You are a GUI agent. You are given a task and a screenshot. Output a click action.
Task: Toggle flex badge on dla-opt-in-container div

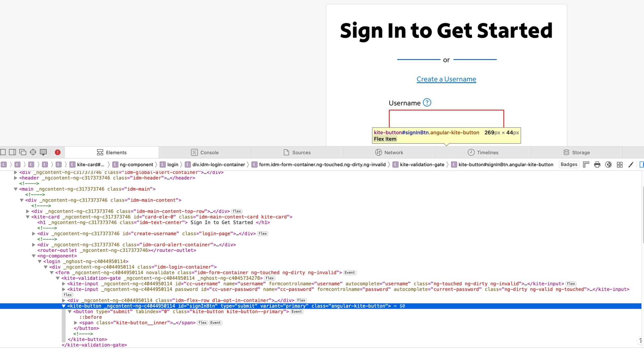pos(301,300)
